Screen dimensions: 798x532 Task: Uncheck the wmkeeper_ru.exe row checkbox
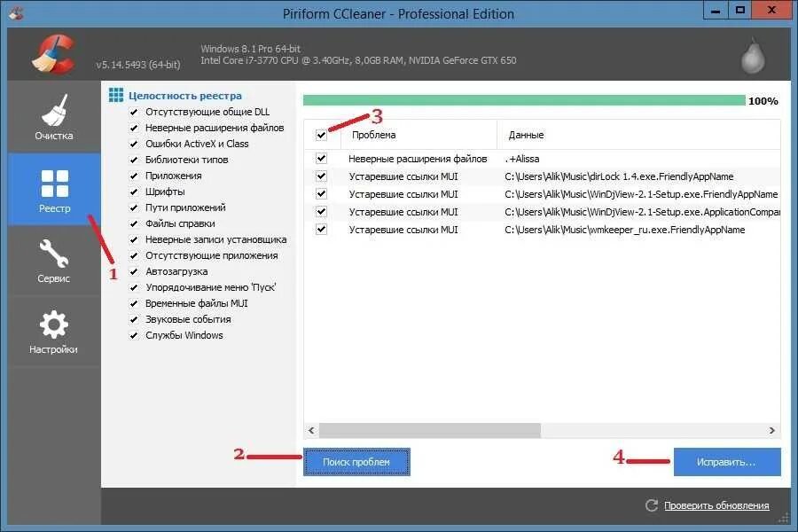pyautogui.click(x=321, y=229)
